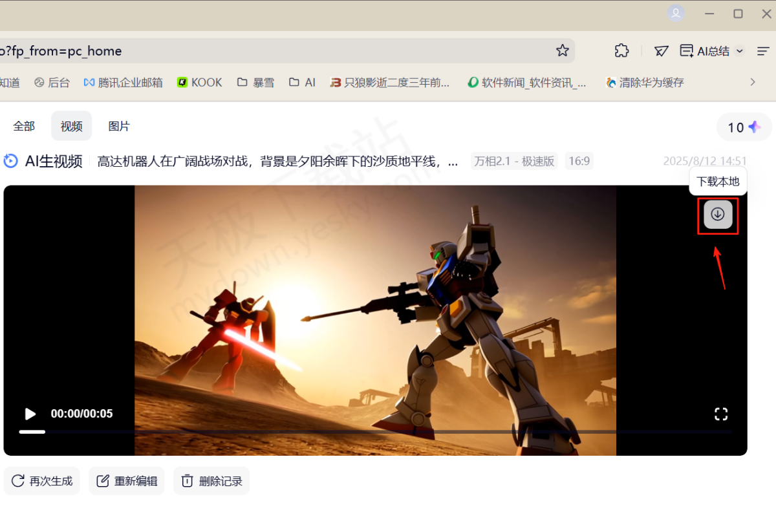The height and width of the screenshot is (532, 776).
Task: Click the browser extensions puzzle icon
Action: [x=621, y=50]
